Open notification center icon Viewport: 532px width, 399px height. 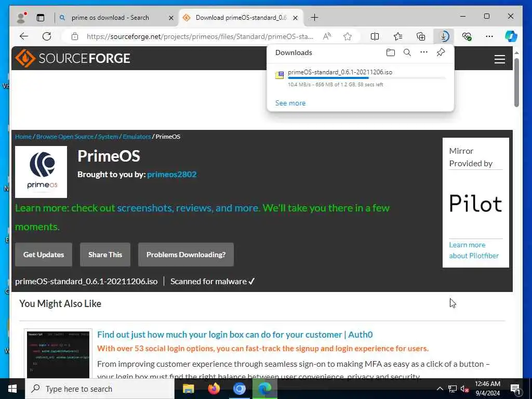pos(515,389)
